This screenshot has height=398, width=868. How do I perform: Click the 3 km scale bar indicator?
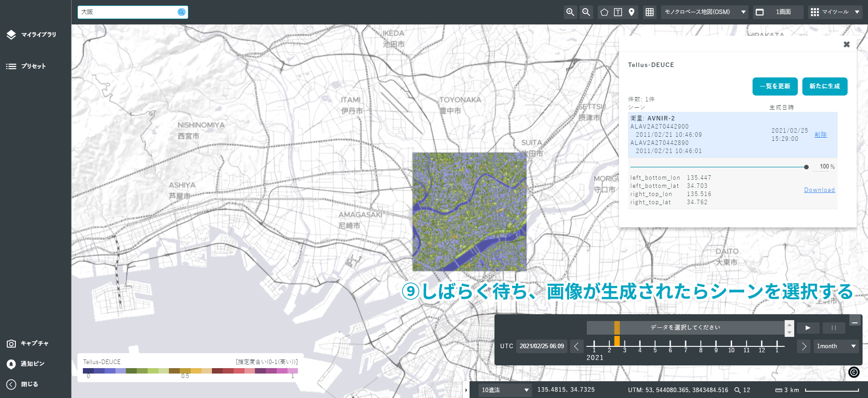click(817, 390)
